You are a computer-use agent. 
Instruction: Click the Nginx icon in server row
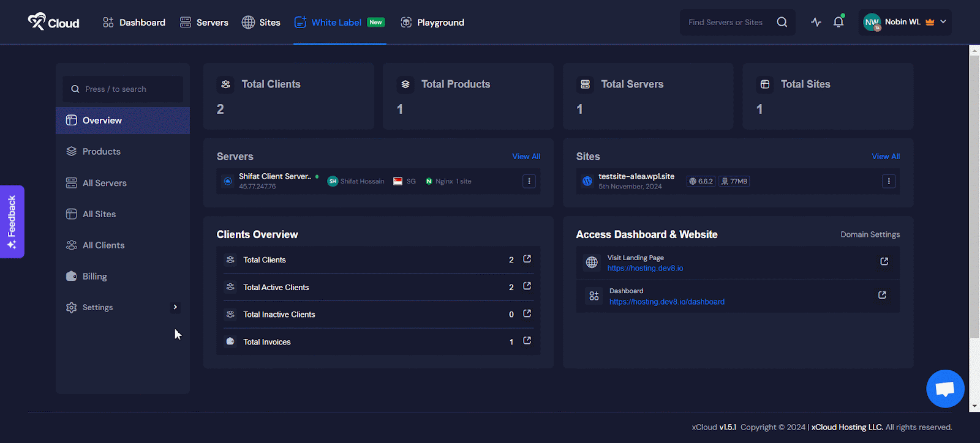pyautogui.click(x=429, y=181)
